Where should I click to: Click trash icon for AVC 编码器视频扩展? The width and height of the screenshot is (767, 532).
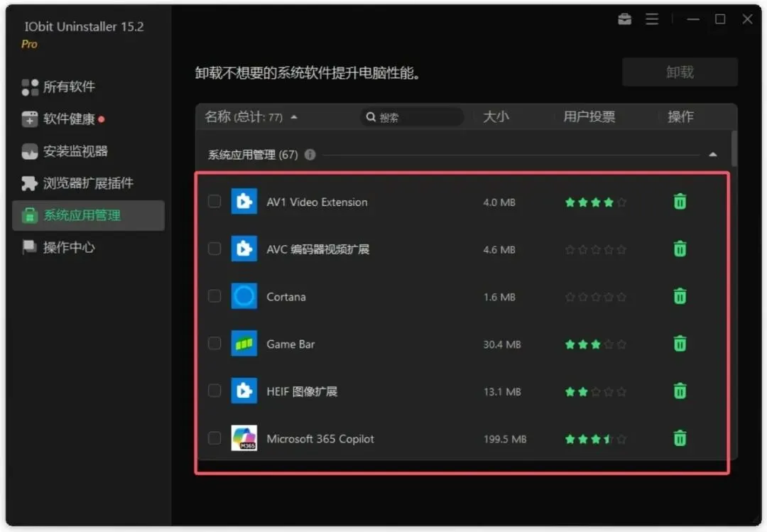(x=680, y=249)
